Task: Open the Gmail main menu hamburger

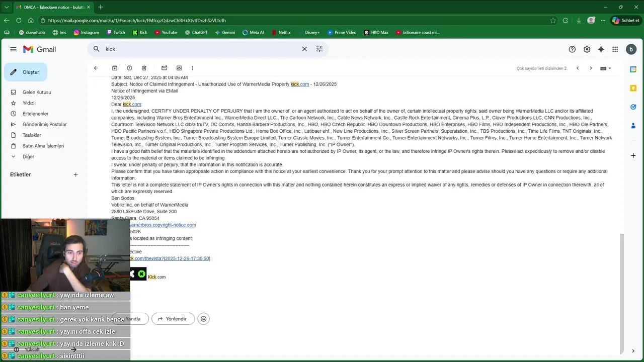Action: click(13, 49)
